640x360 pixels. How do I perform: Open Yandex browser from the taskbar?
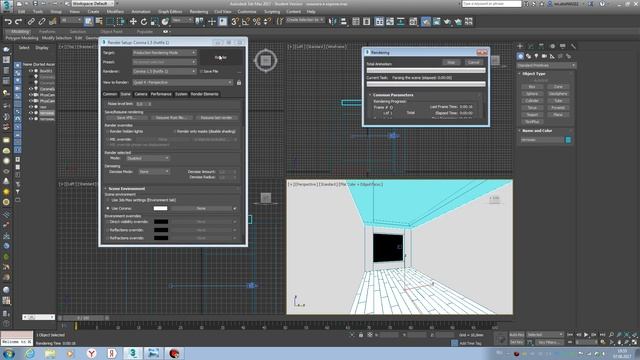point(91,353)
